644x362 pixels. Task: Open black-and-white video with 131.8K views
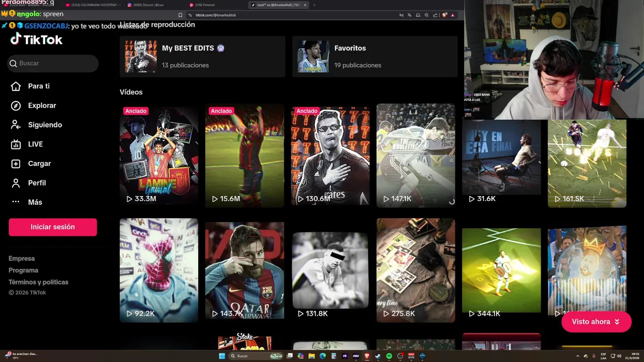tap(330, 270)
